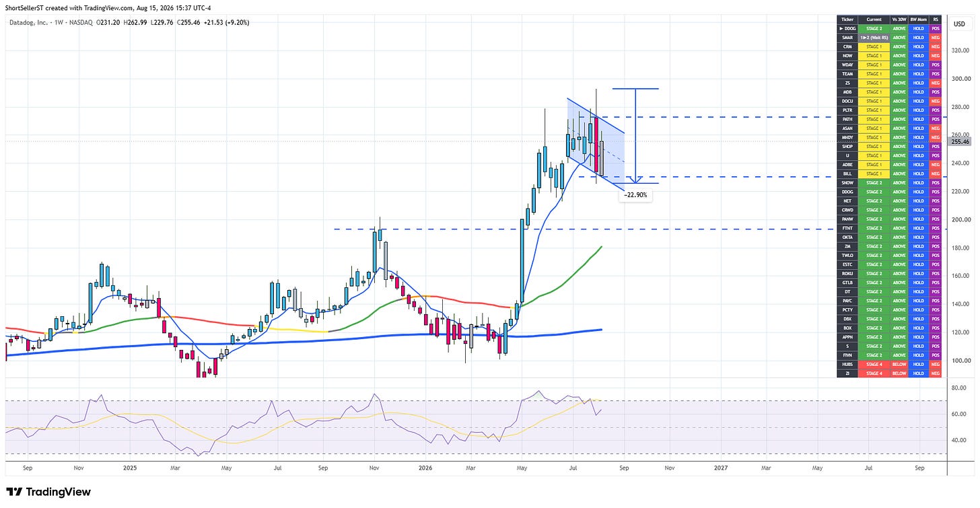Click the 140.00 price axis label
Screen dimensions: 980x508
[959, 304]
